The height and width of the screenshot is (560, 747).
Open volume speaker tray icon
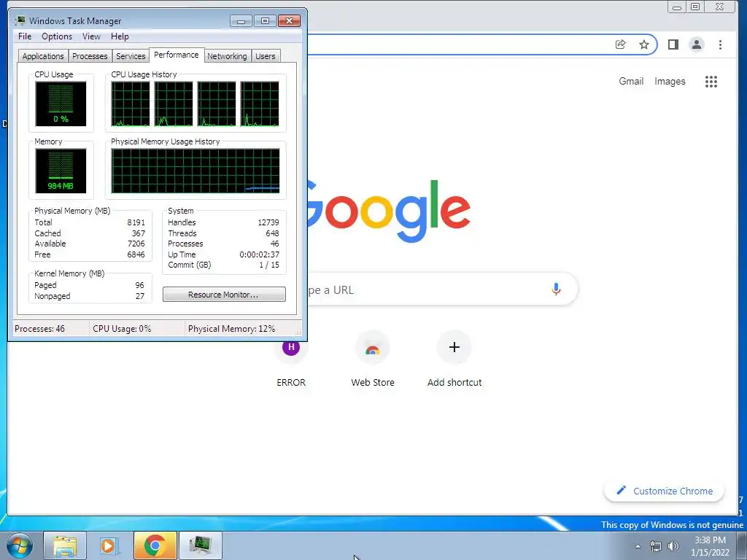point(673,546)
